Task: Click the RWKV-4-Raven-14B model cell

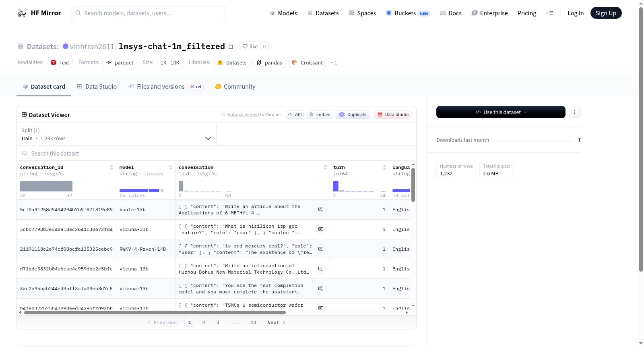Action: point(146,249)
